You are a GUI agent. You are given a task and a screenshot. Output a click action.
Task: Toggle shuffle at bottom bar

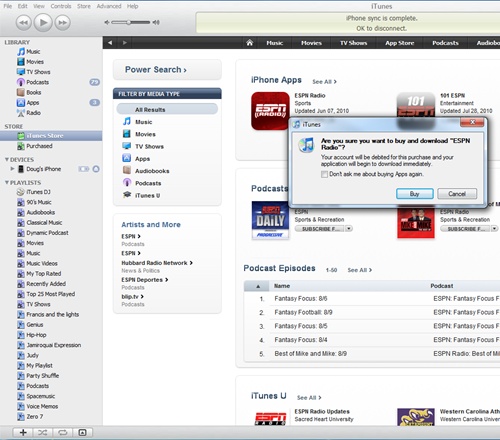click(x=43, y=433)
